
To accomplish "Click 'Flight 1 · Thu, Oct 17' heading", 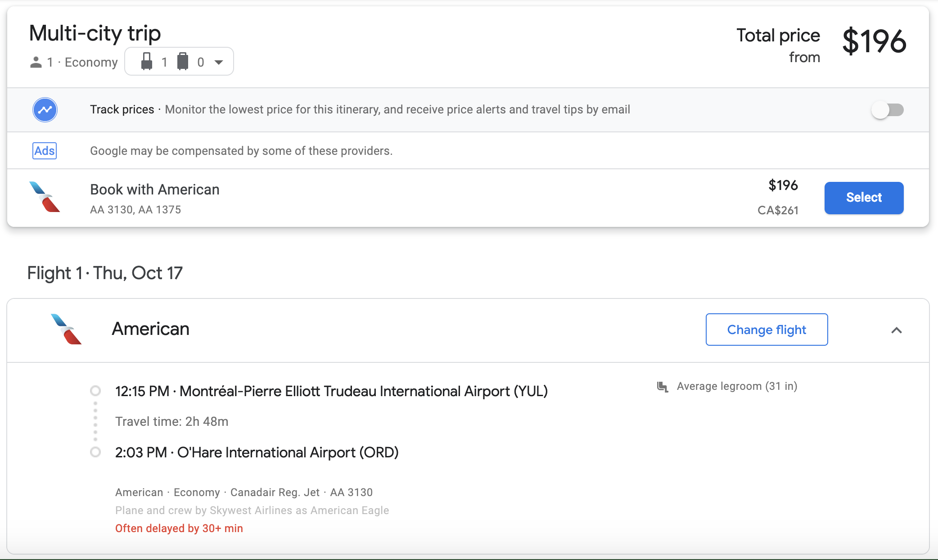I will [x=105, y=273].
